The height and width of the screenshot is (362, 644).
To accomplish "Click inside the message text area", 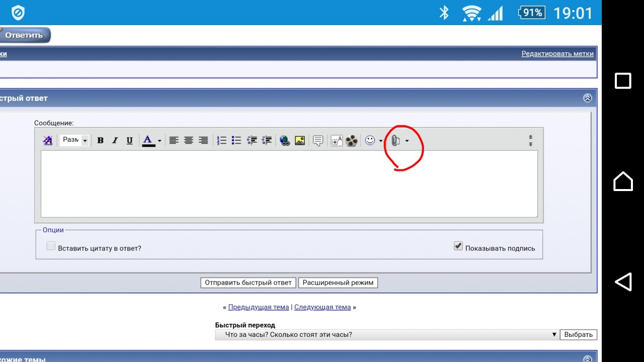I will 289,184.
